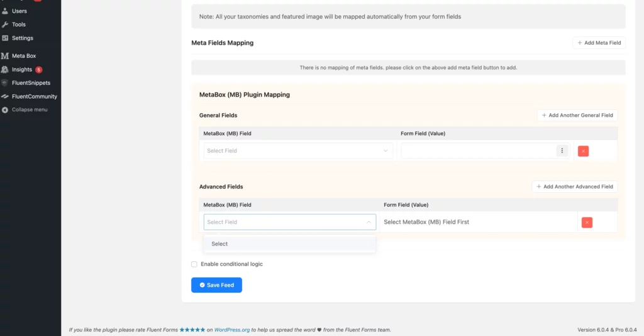644x336 pixels.
Task: Remove the General Fields mapping row
Action: 583,151
